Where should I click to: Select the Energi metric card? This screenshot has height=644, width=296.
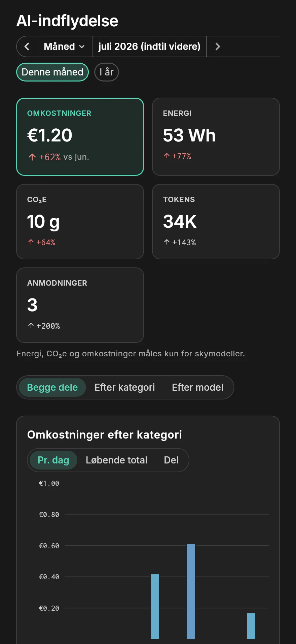216,137
